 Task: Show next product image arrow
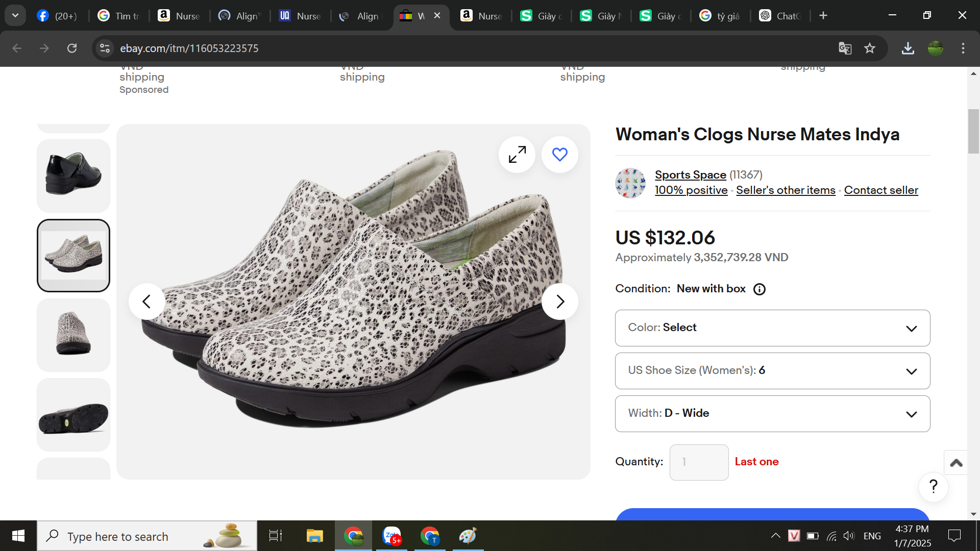pyautogui.click(x=560, y=302)
